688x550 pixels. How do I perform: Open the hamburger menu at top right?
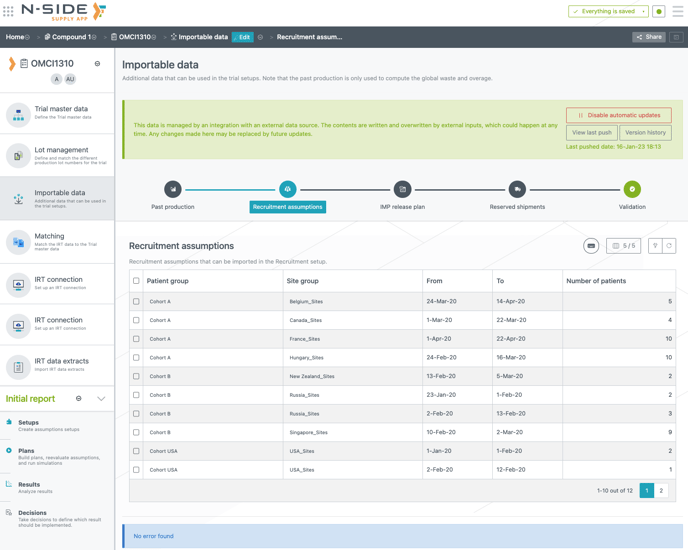678,12
